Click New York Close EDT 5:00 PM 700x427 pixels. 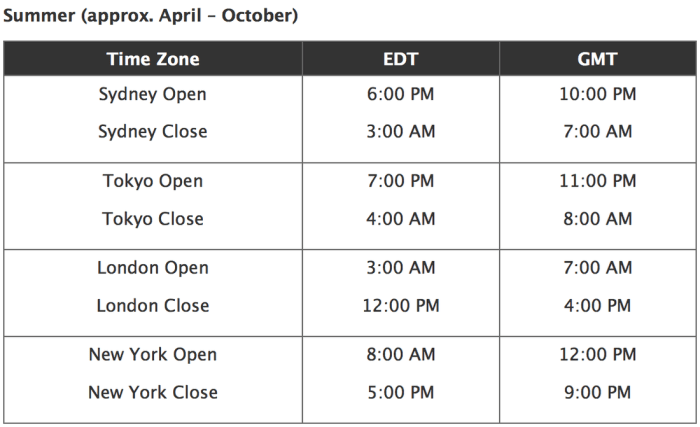(400, 393)
